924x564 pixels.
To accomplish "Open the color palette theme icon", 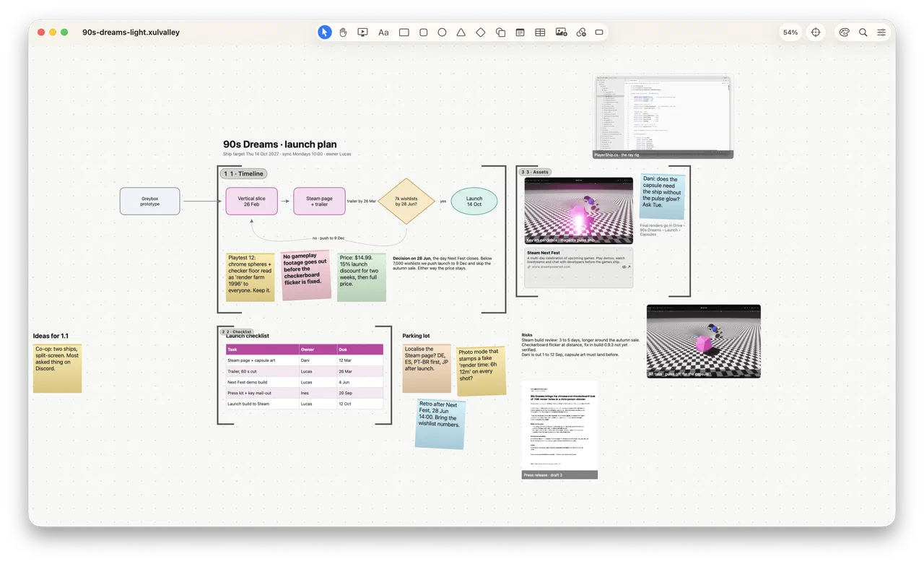I will coord(844,32).
